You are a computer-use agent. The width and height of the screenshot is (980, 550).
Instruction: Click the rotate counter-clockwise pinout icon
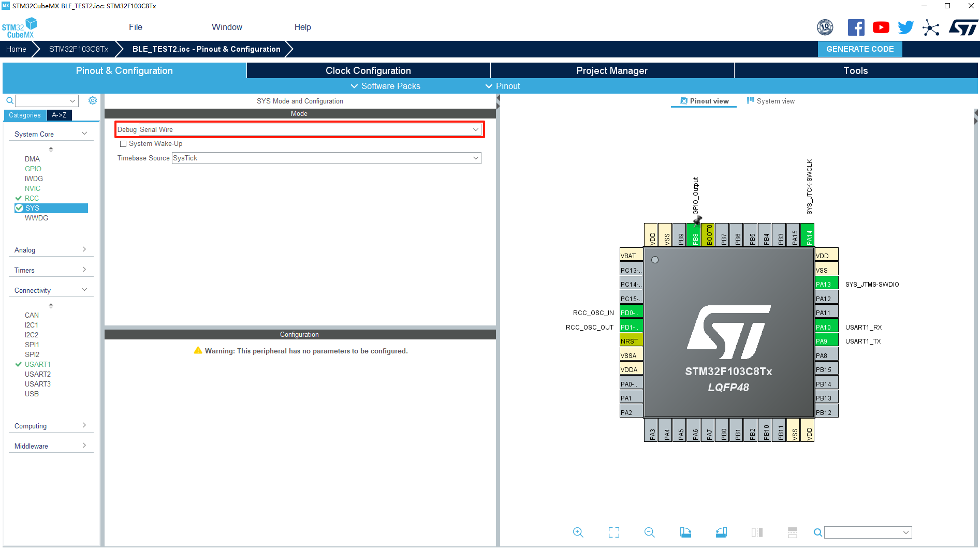click(x=721, y=532)
